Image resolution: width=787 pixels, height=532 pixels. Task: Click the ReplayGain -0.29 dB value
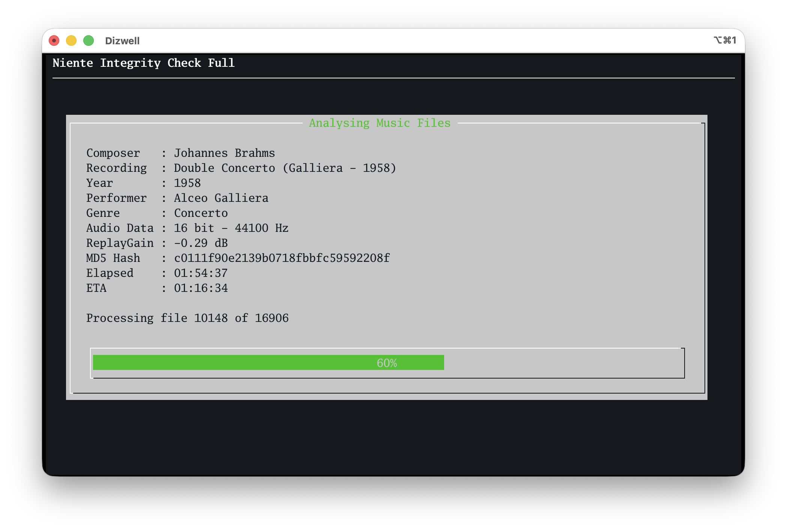pos(201,243)
